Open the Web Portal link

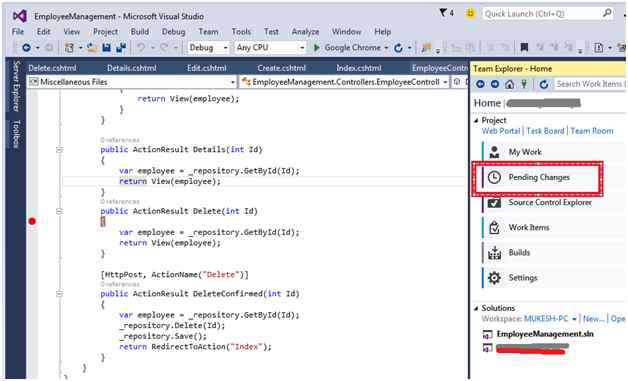click(501, 131)
